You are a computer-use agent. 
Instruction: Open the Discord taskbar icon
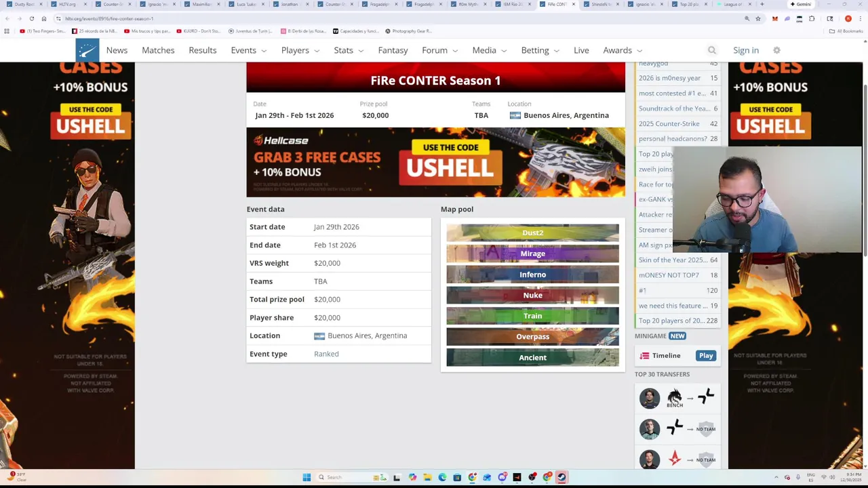[502, 477]
